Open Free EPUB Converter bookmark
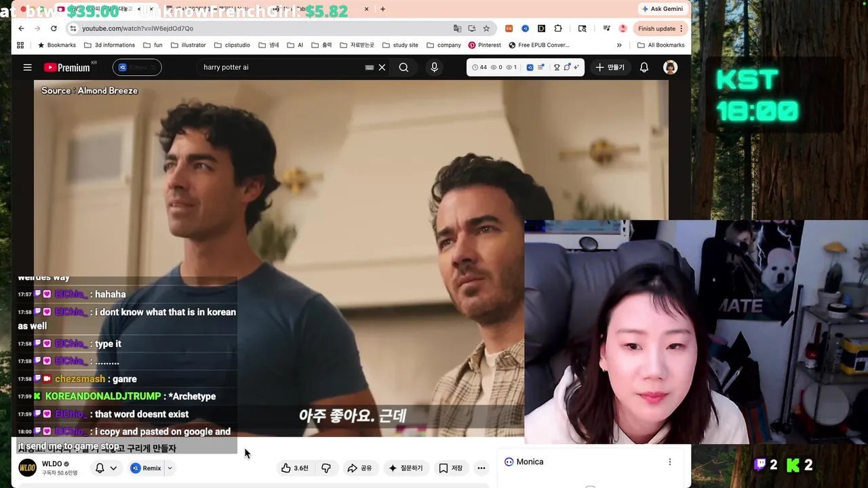The width and height of the screenshot is (868, 488). 538,45
